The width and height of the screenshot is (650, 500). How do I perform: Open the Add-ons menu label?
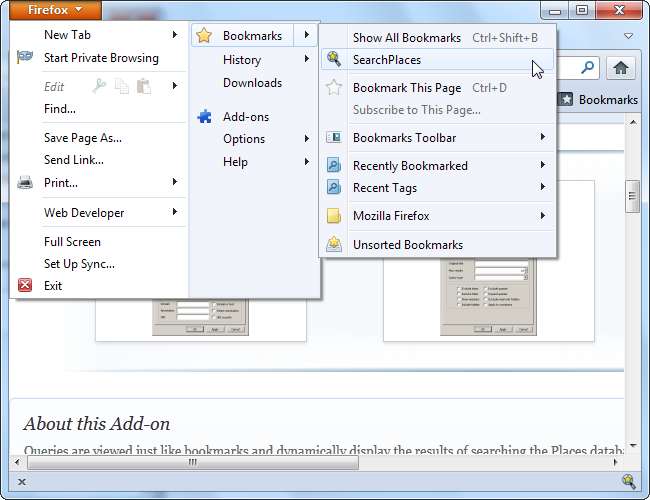point(246,117)
